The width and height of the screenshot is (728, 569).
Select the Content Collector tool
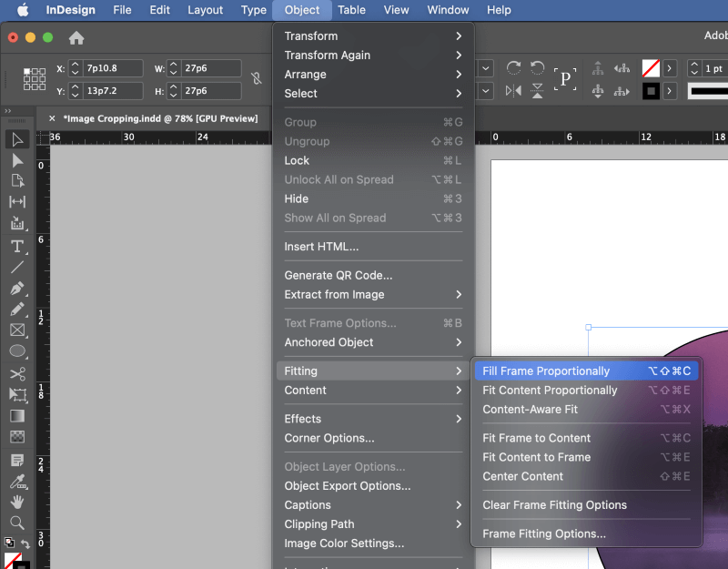(17, 223)
